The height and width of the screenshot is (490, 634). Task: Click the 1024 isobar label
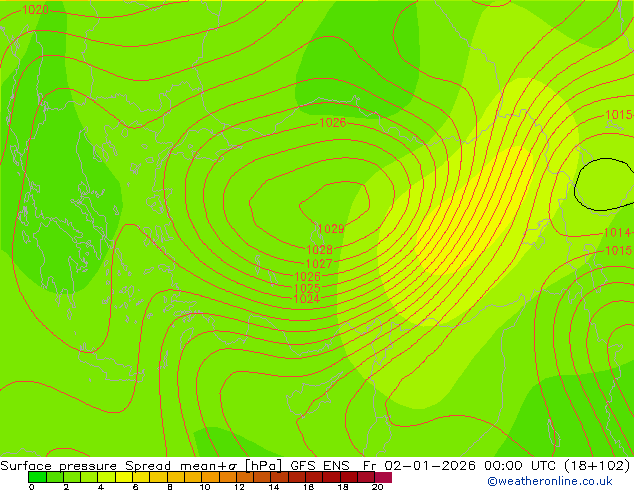point(306,299)
